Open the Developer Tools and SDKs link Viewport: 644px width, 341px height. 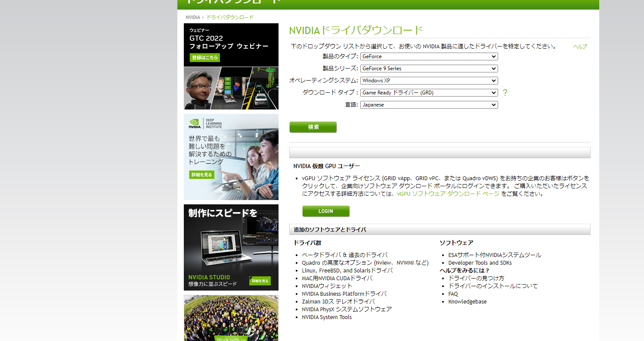point(480,263)
